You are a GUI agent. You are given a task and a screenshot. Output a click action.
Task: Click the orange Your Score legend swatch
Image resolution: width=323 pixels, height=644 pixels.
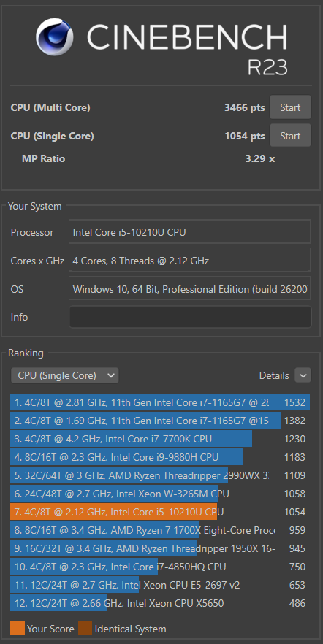[x=18, y=629]
